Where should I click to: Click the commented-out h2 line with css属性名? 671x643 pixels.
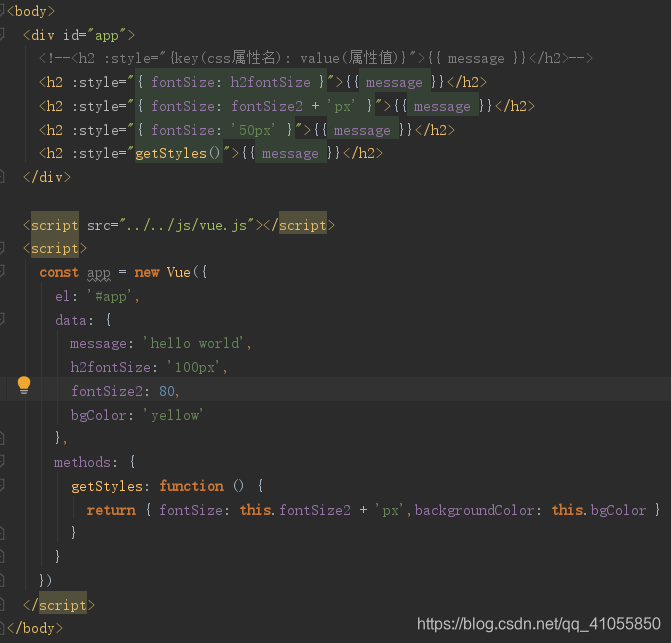click(316, 58)
